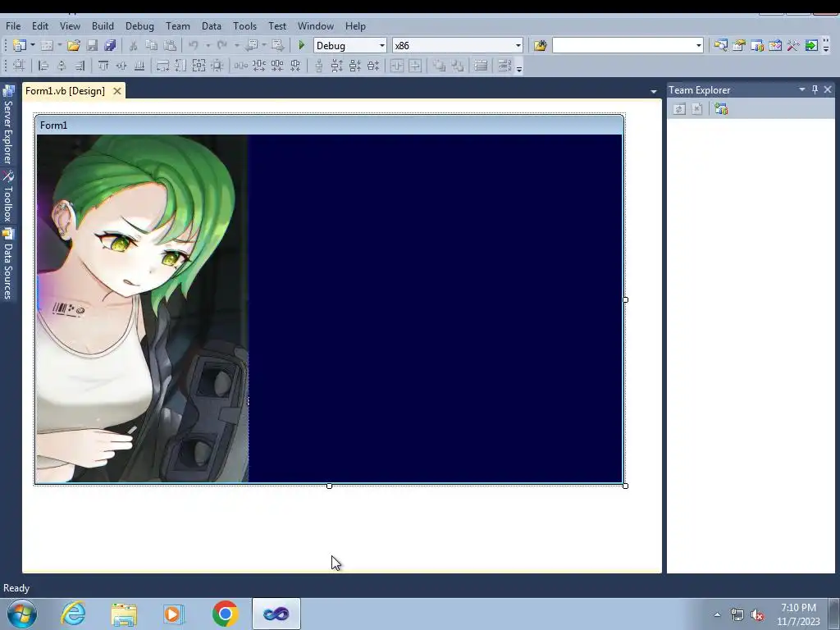840x630 pixels.
Task: Show hidden system tray icons
Action: pyautogui.click(x=717, y=614)
